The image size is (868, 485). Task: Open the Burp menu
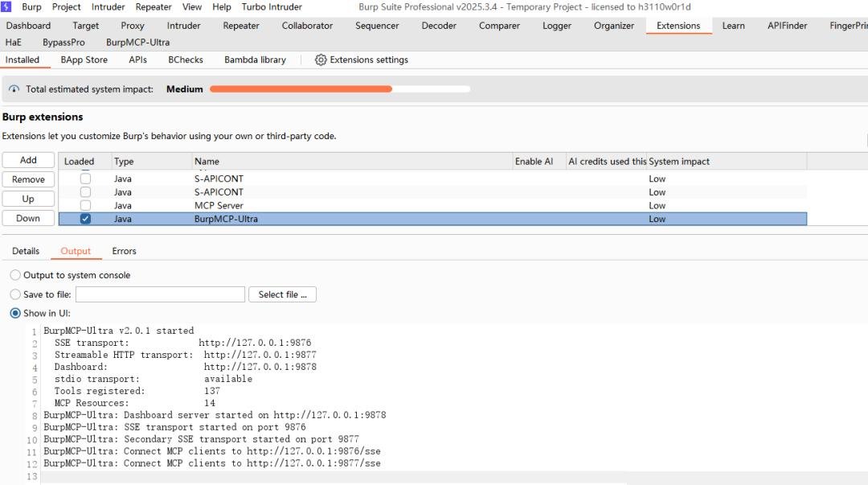[x=31, y=7]
